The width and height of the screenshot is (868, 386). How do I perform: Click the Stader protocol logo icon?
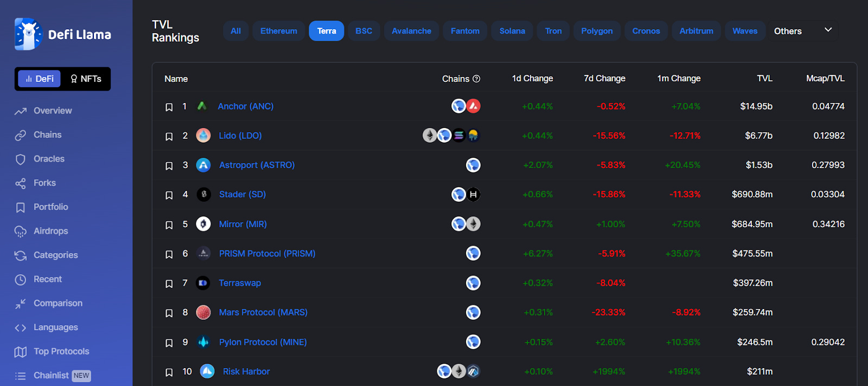(x=203, y=194)
